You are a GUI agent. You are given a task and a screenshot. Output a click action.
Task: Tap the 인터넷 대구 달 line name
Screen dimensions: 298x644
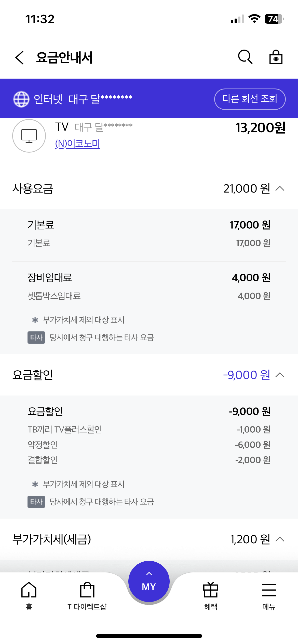(83, 99)
